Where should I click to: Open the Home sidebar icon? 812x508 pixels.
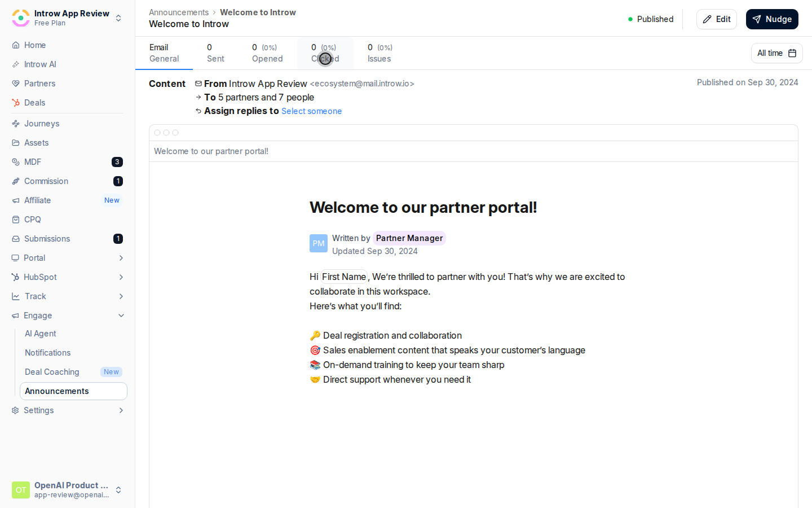[16, 45]
